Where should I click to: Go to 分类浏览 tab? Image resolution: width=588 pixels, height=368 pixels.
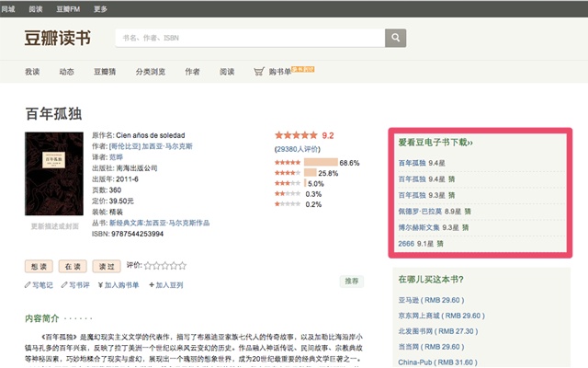pyautogui.click(x=151, y=72)
